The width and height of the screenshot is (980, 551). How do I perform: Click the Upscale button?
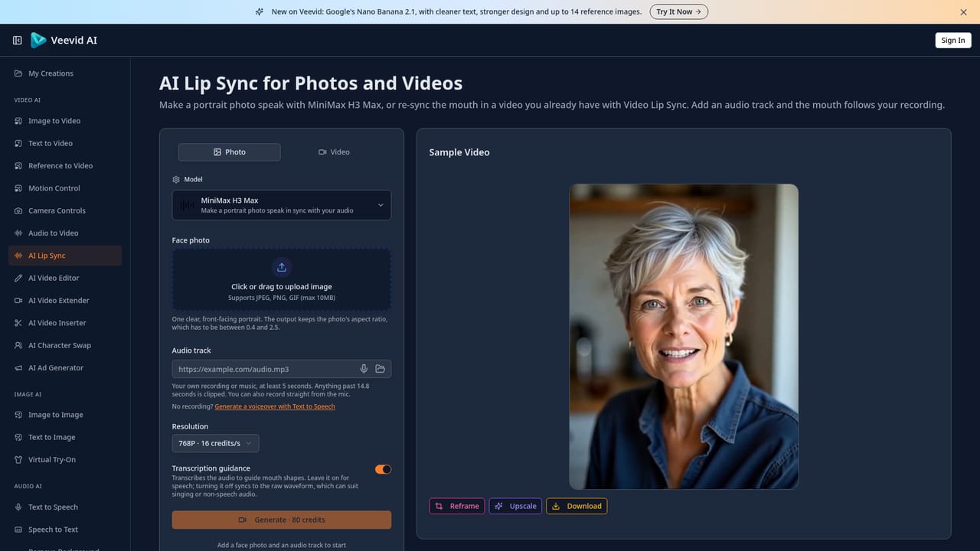pos(515,506)
